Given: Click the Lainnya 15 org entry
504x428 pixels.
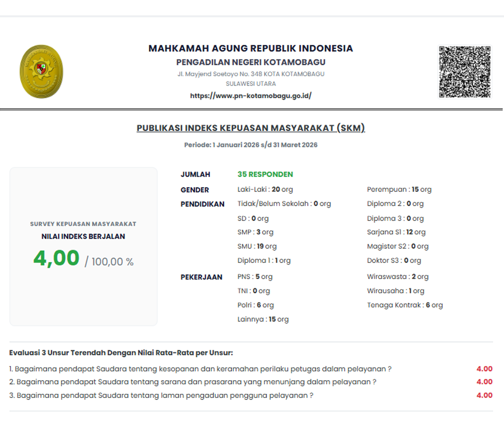Looking at the screenshot, I should 263,319.
